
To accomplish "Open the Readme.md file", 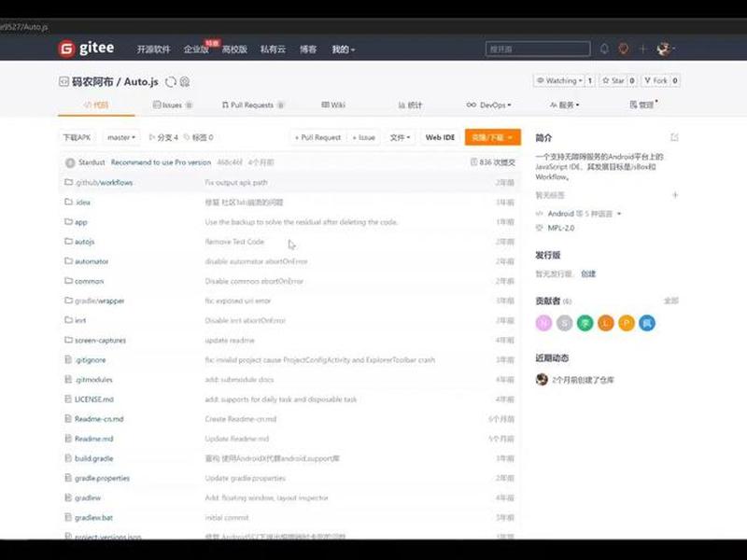I will pyautogui.click(x=94, y=439).
